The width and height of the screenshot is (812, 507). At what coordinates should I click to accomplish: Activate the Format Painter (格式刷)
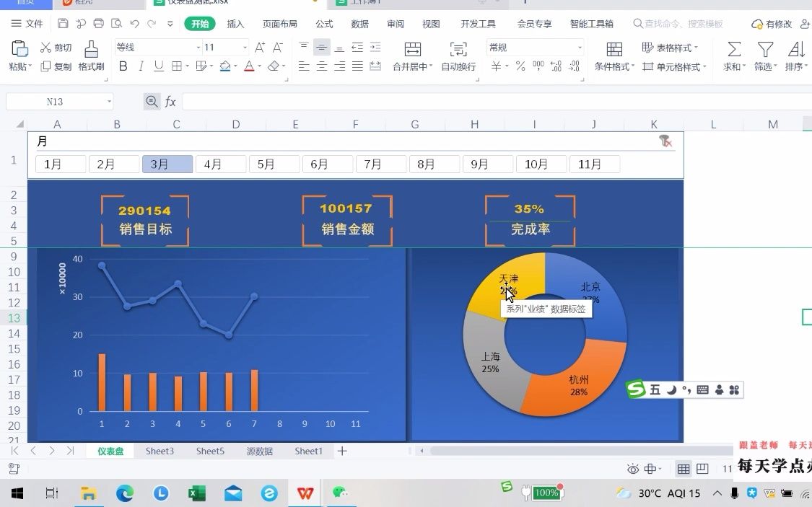[91, 56]
